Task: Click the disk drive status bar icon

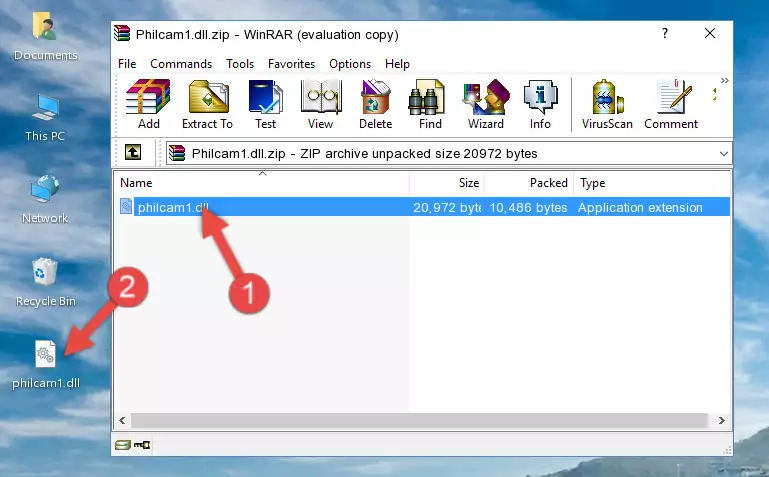Action: [x=123, y=445]
